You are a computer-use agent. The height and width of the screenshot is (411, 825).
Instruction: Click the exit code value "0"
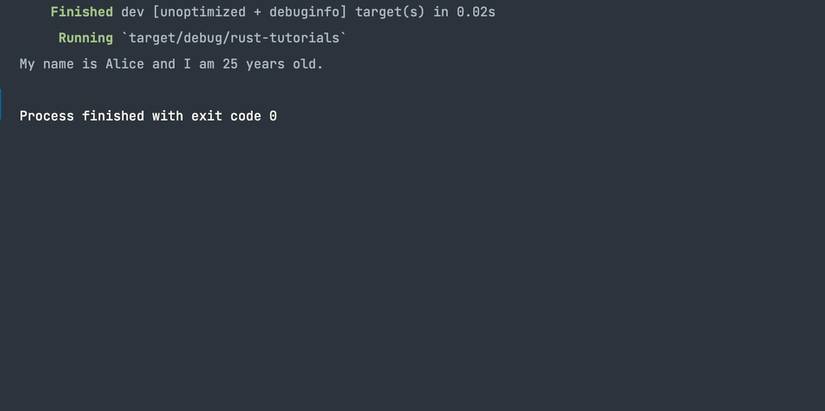pyautogui.click(x=273, y=116)
